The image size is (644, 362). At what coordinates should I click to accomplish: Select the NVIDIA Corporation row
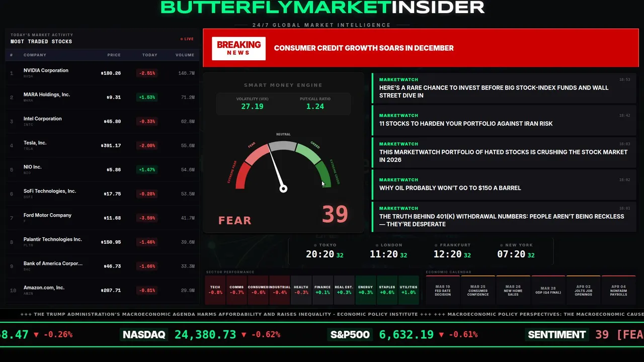[102, 73]
